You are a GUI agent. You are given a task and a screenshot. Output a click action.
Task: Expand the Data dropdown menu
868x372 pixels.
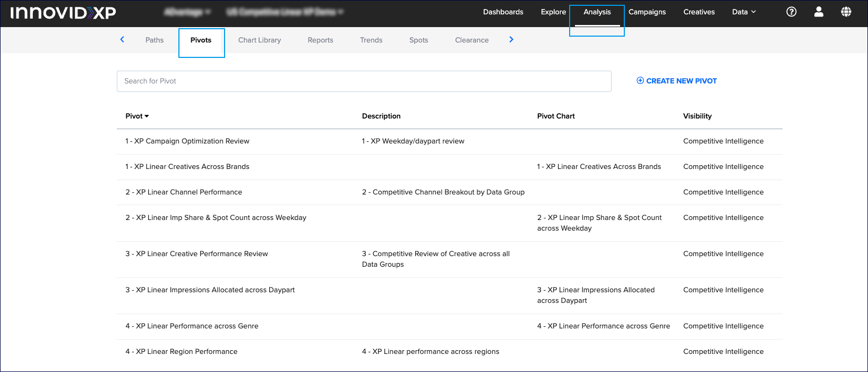click(744, 12)
